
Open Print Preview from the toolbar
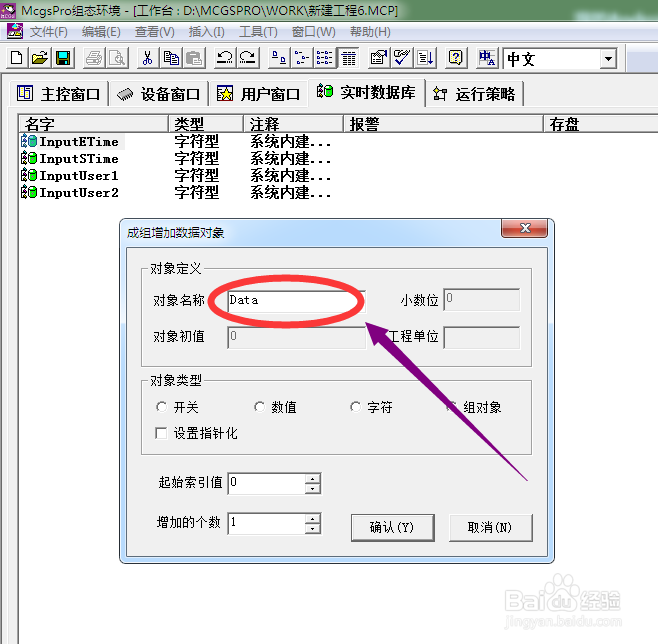(x=117, y=58)
